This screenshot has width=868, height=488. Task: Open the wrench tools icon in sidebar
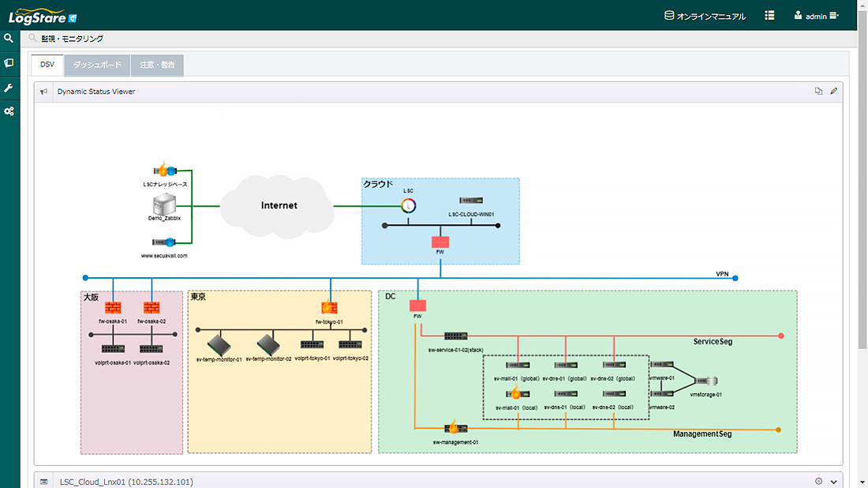pyautogui.click(x=9, y=88)
